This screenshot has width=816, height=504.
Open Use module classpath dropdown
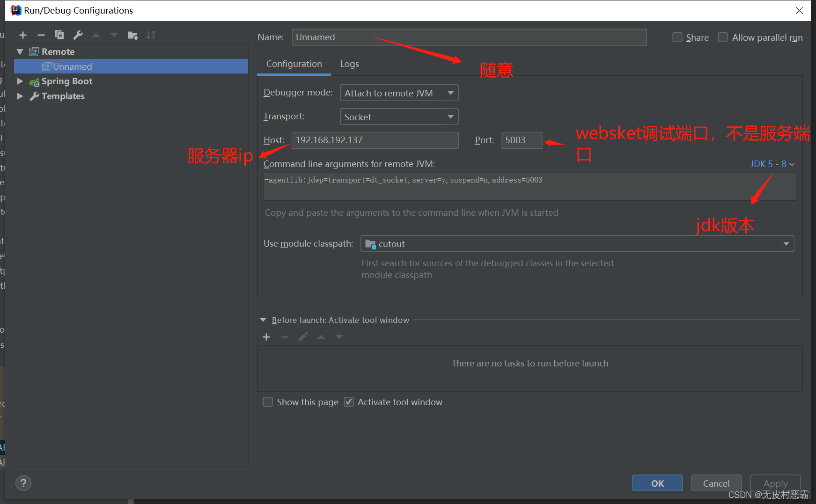point(577,244)
